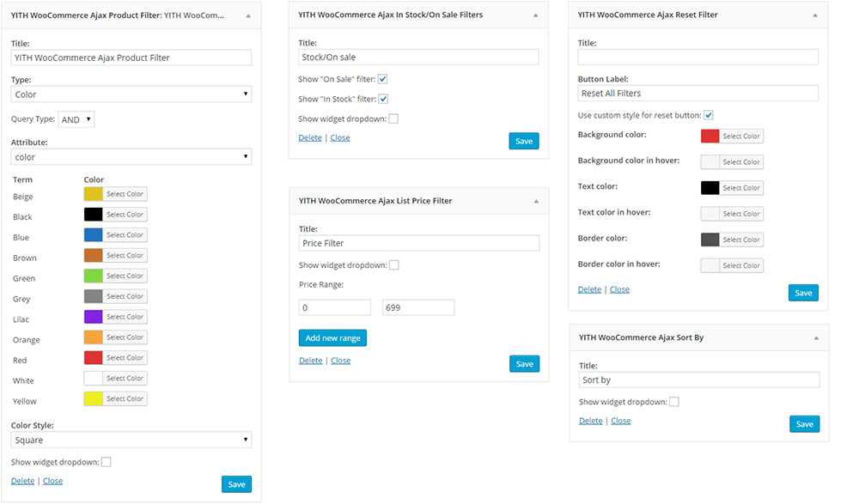The width and height of the screenshot is (859, 504).
Task: Focus the Button Label field Reset All Filters
Action: pyautogui.click(x=698, y=93)
